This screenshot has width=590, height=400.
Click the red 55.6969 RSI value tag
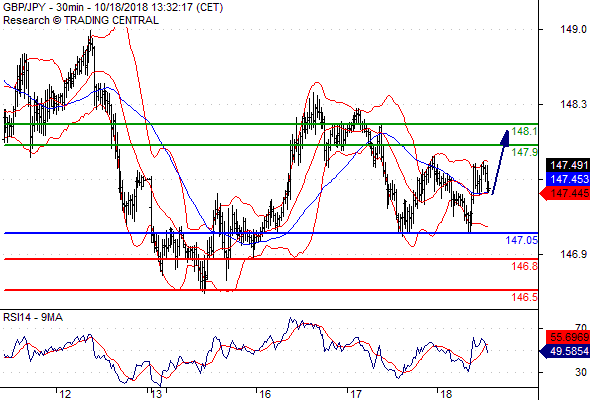(x=568, y=337)
